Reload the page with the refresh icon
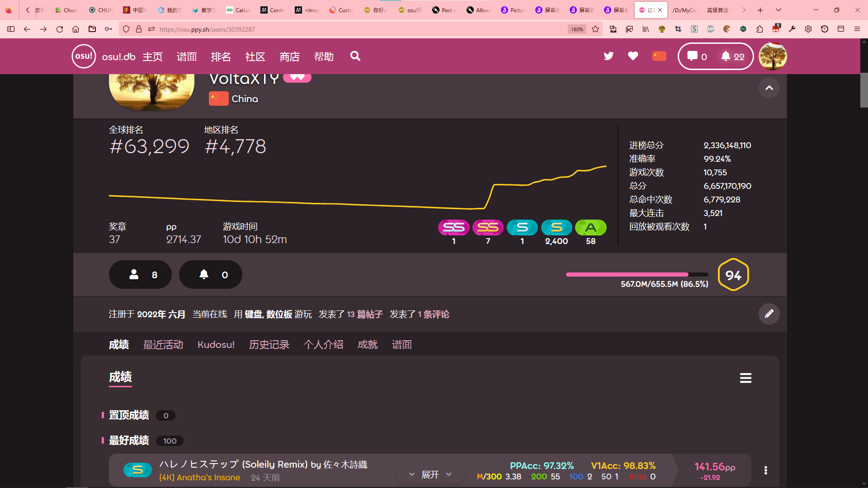Image resolution: width=868 pixels, height=488 pixels. pyautogui.click(x=60, y=29)
